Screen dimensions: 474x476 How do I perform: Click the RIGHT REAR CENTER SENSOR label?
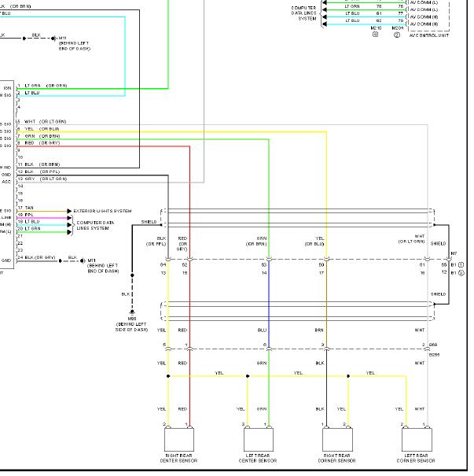[x=178, y=458]
